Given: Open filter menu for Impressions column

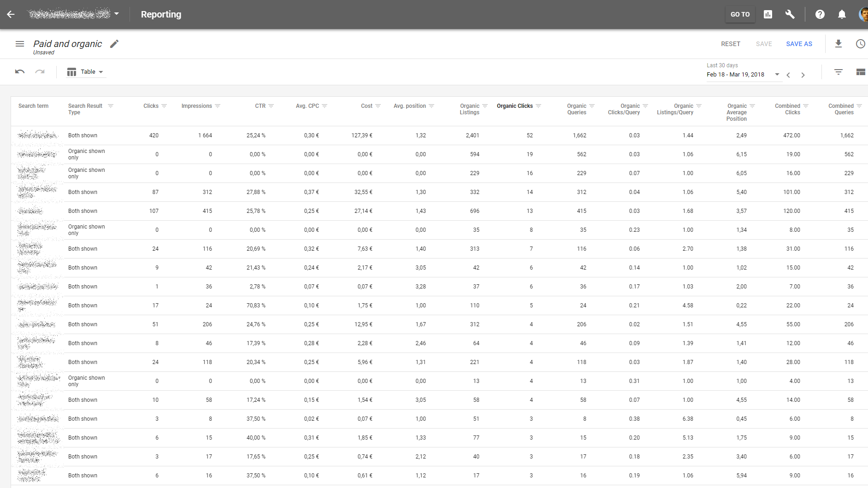Looking at the screenshot, I should (218, 106).
